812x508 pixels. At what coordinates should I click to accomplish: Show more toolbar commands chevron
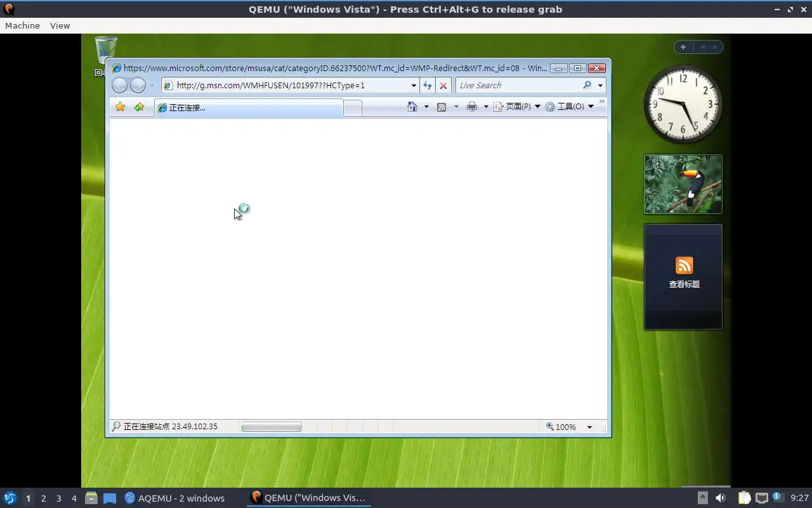coord(602,102)
